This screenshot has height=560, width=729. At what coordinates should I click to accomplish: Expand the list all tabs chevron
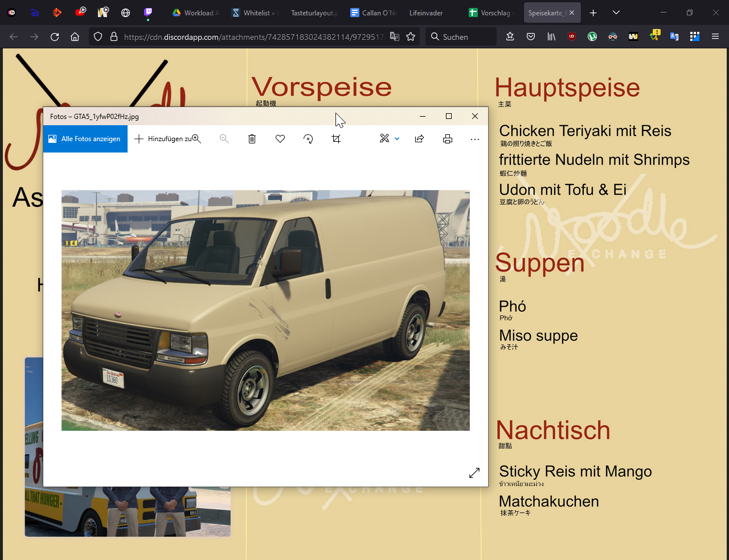click(616, 13)
